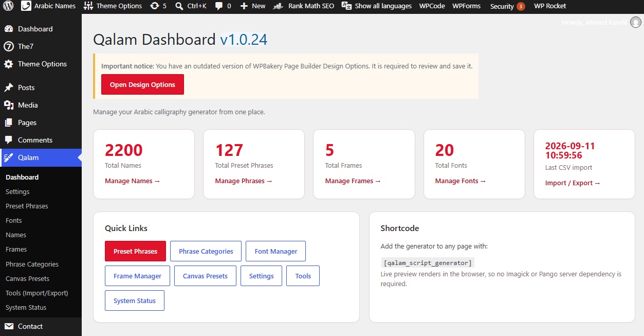This screenshot has height=336, width=644.
Task: Click The7 circled seven icon
Action: pyautogui.click(x=9, y=46)
